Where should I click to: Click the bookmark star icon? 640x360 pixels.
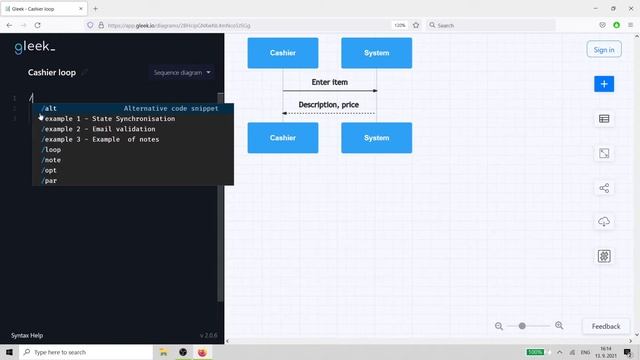point(416,25)
